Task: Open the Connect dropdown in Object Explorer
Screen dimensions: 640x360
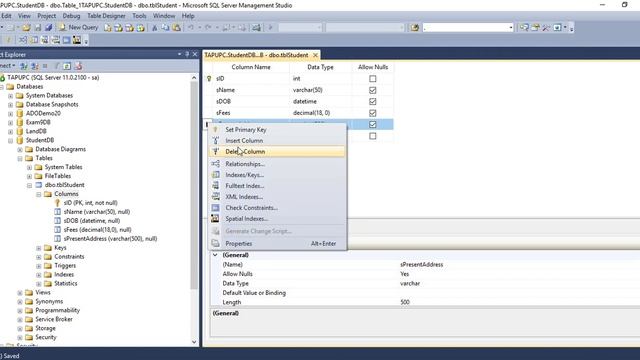Action: click(7, 66)
